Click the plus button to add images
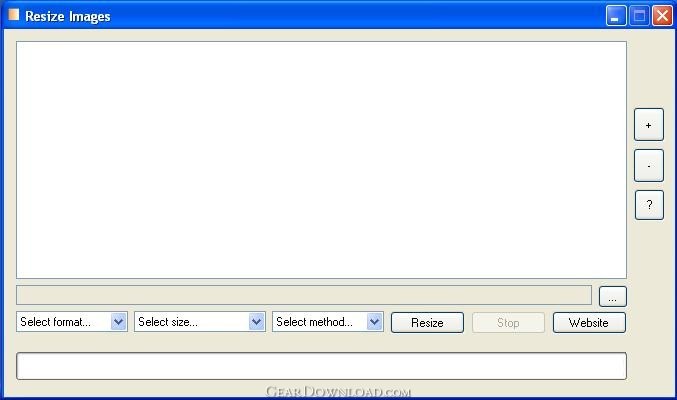Image resolution: width=677 pixels, height=400 pixels. (649, 125)
